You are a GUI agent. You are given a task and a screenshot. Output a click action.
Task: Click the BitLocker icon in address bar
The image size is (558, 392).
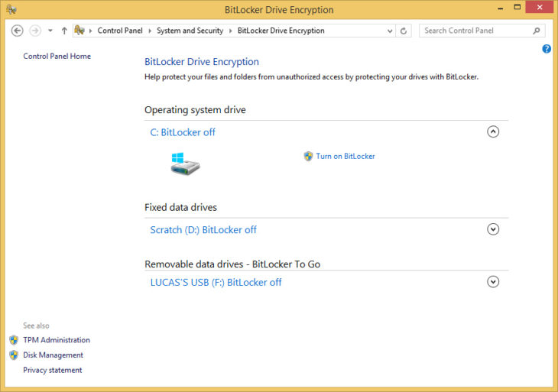point(79,31)
